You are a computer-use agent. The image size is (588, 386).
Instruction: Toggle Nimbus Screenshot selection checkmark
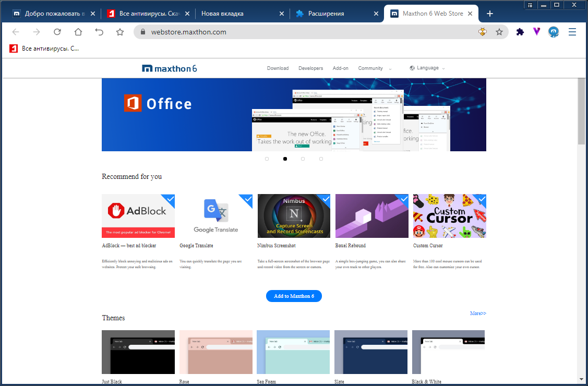326,199
